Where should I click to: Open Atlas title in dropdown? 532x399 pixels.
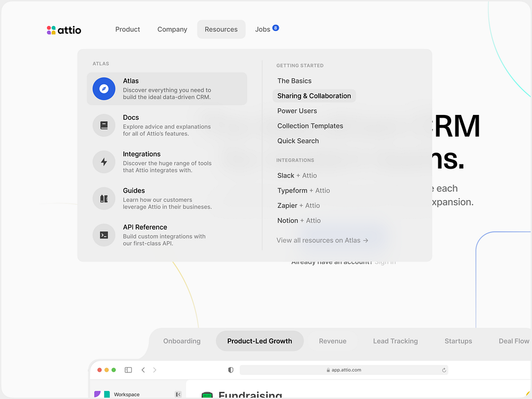click(x=131, y=81)
